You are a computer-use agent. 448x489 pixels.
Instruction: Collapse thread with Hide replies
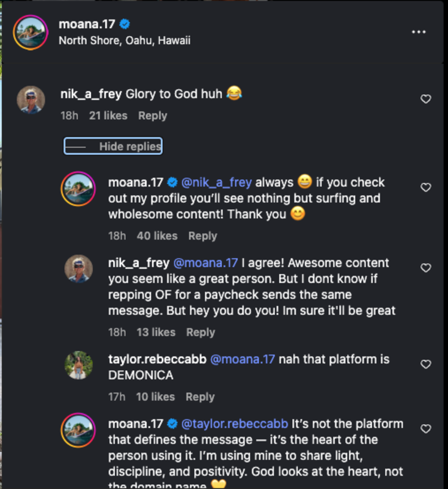pos(113,146)
